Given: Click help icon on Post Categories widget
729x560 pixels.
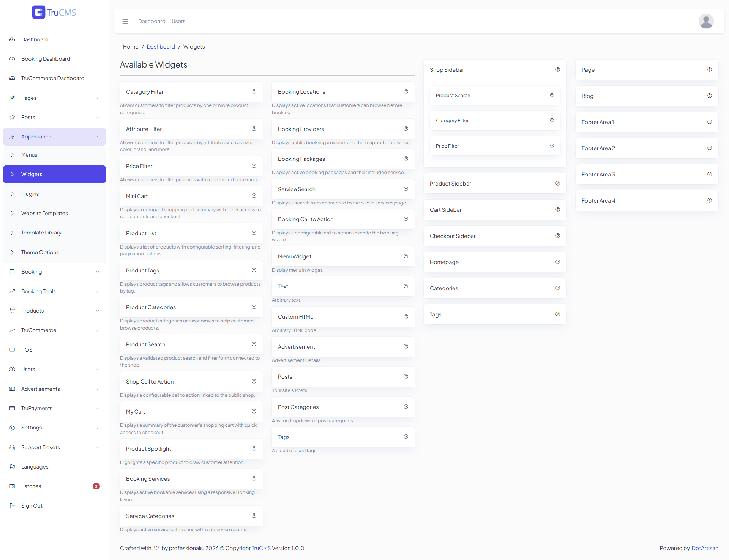Looking at the screenshot, I should pyautogui.click(x=406, y=407).
